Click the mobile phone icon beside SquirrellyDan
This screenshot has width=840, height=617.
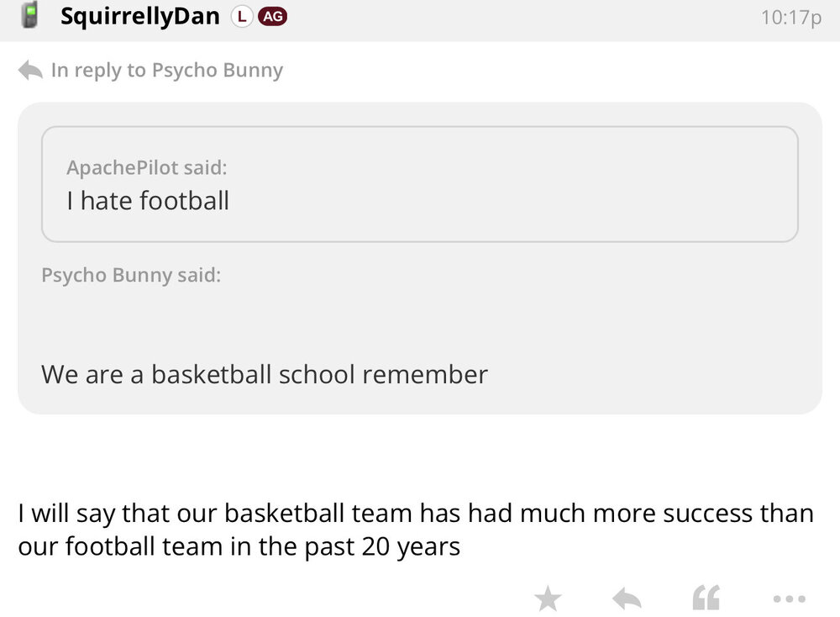click(x=30, y=15)
